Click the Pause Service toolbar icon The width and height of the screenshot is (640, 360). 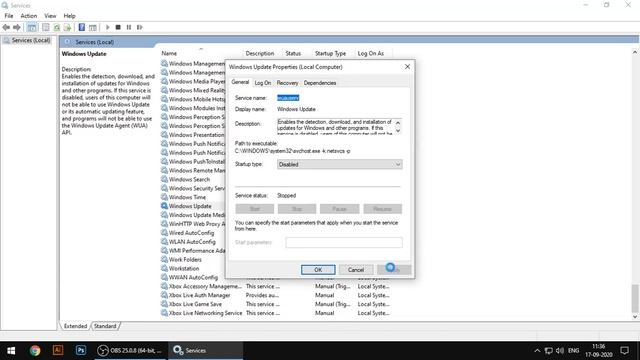tap(129, 27)
